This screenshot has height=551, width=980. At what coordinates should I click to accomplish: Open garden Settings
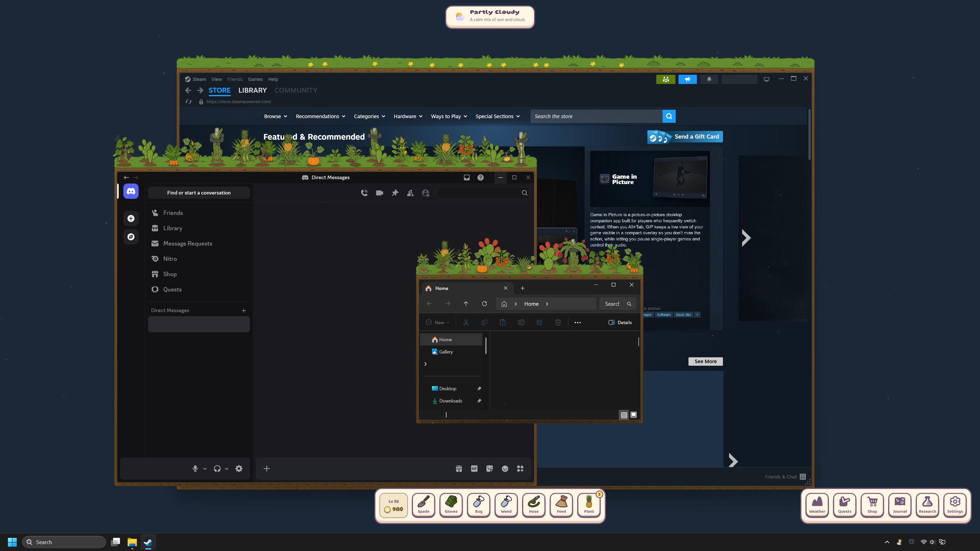tap(955, 505)
